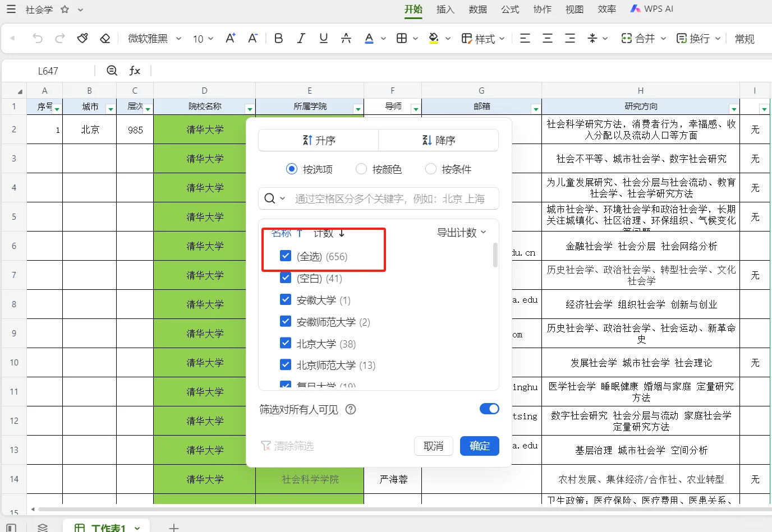Image resolution: width=772 pixels, height=532 pixels.
Task: Select the 按颜色 radio button
Action: (x=361, y=169)
